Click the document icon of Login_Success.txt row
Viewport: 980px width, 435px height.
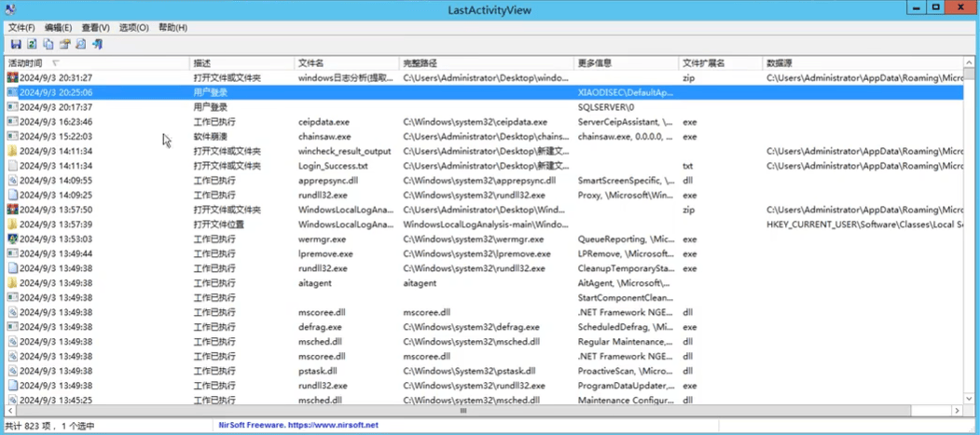pos(12,166)
